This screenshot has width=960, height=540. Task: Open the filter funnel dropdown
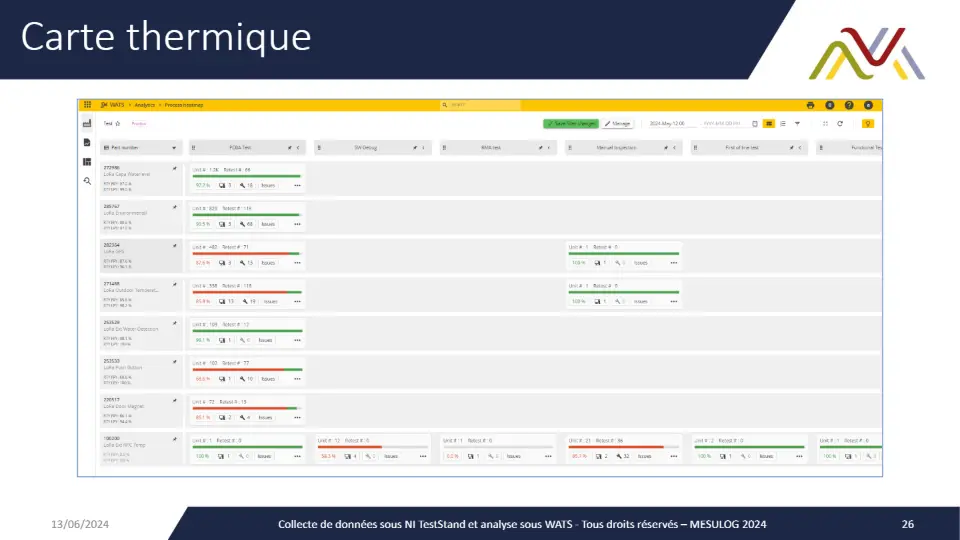[797, 124]
